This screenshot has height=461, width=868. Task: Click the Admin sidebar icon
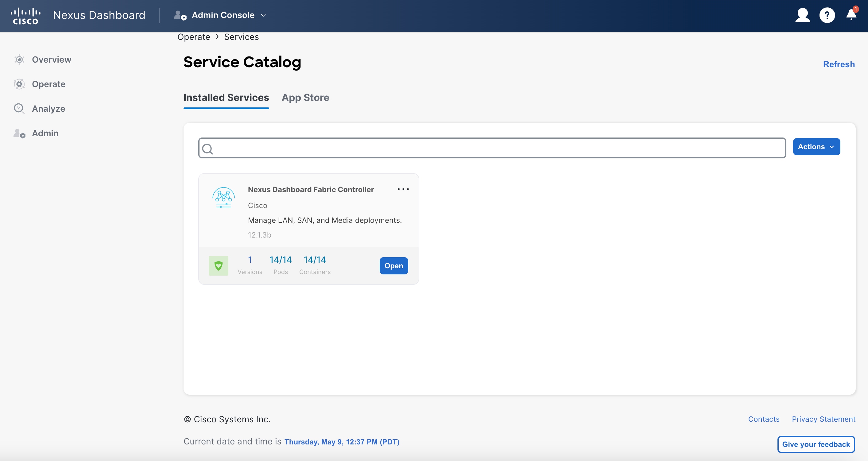coord(19,134)
